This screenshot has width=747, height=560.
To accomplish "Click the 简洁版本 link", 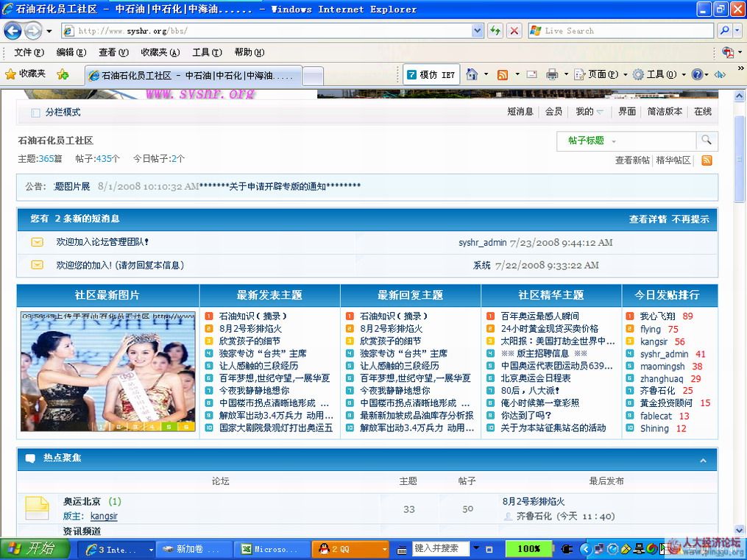I will pyautogui.click(x=665, y=111).
